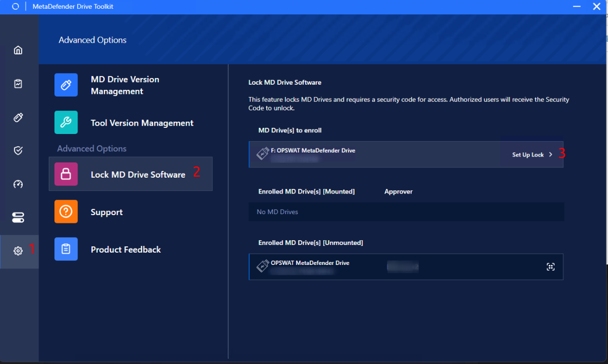Click the 'Advanced Options' page header
Image resolution: width=608 pixels, height=364 pixels.
coord(93,40)
